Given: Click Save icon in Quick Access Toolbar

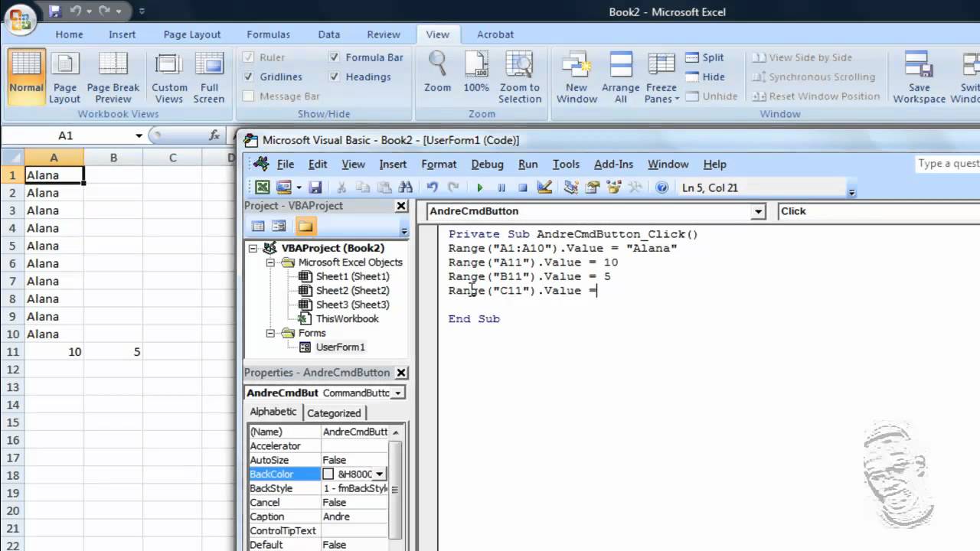Looking at the screenshot, I should 54,11.
